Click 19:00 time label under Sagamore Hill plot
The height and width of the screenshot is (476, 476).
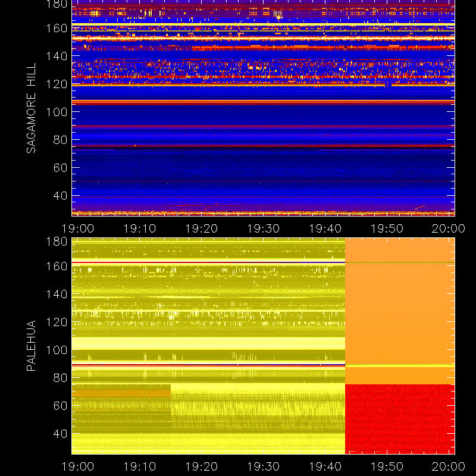click(78, 228)
